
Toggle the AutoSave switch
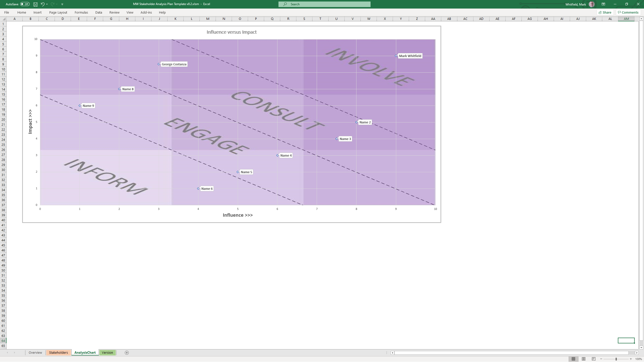25,4
